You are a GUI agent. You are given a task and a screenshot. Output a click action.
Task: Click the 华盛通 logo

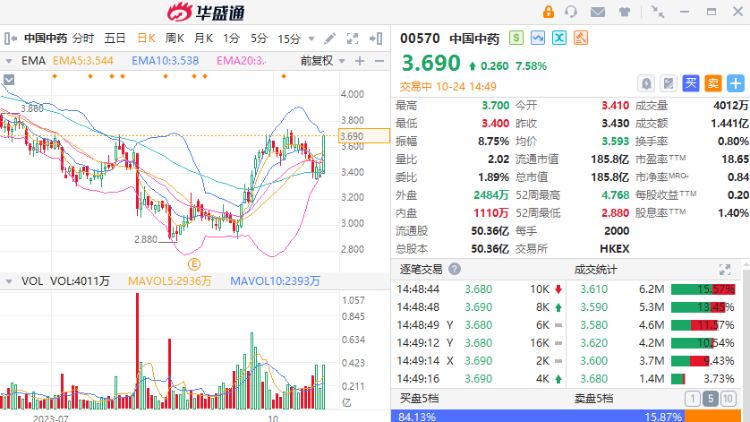[206, 12]
